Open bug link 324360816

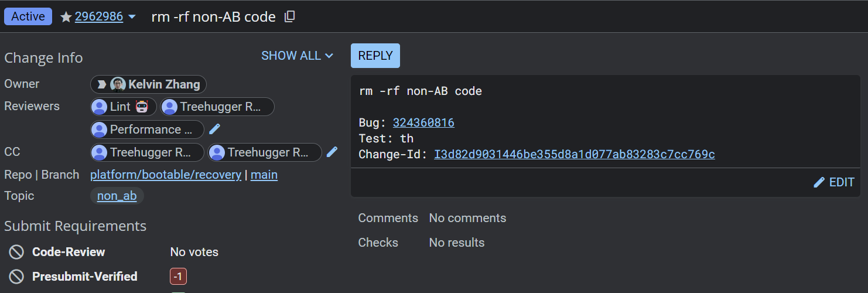[x=423, y=122]
